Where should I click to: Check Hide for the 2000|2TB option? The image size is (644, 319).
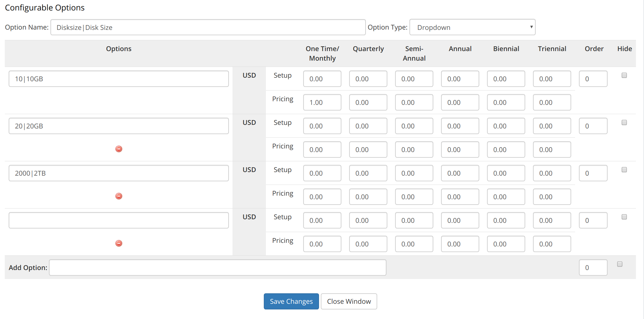tap(624, 169)
